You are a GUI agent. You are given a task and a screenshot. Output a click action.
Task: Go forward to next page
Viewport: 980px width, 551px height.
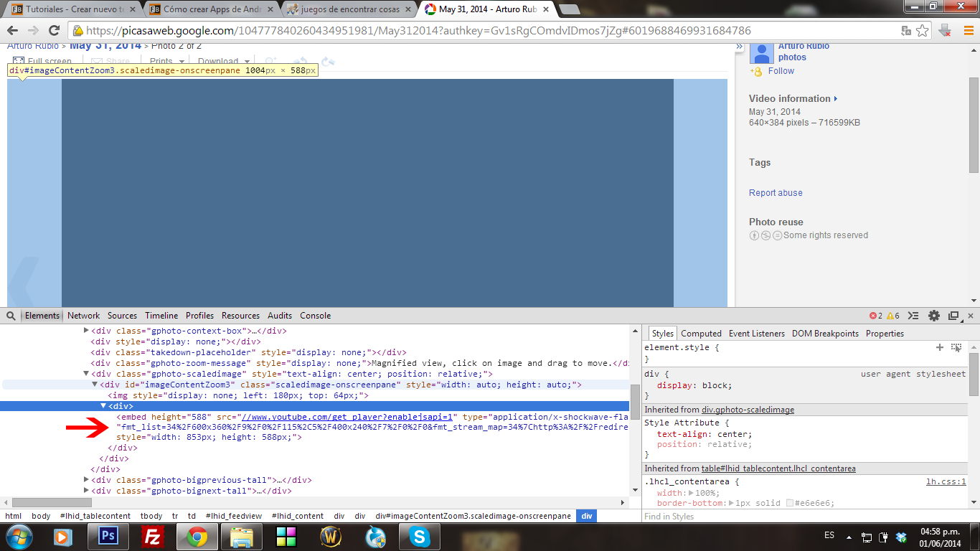tap(33, 30)
